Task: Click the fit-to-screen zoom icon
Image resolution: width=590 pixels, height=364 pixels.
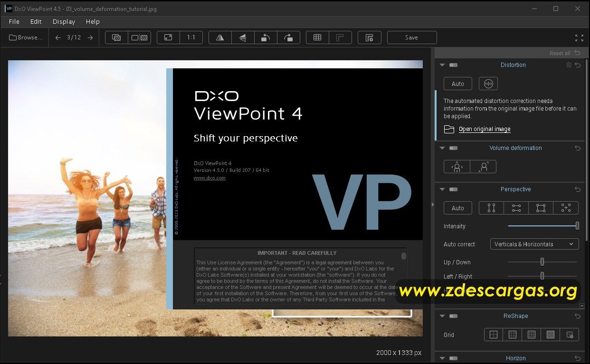Action: pos(168,37)
